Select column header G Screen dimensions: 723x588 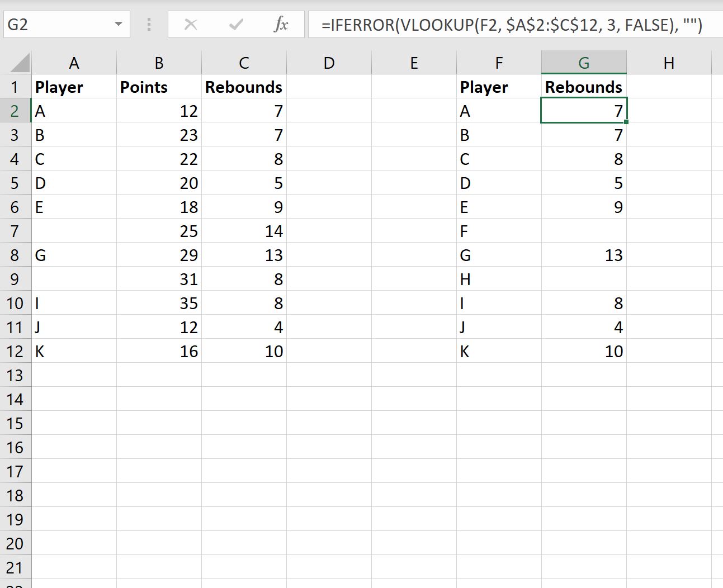[x=584, y=63]
